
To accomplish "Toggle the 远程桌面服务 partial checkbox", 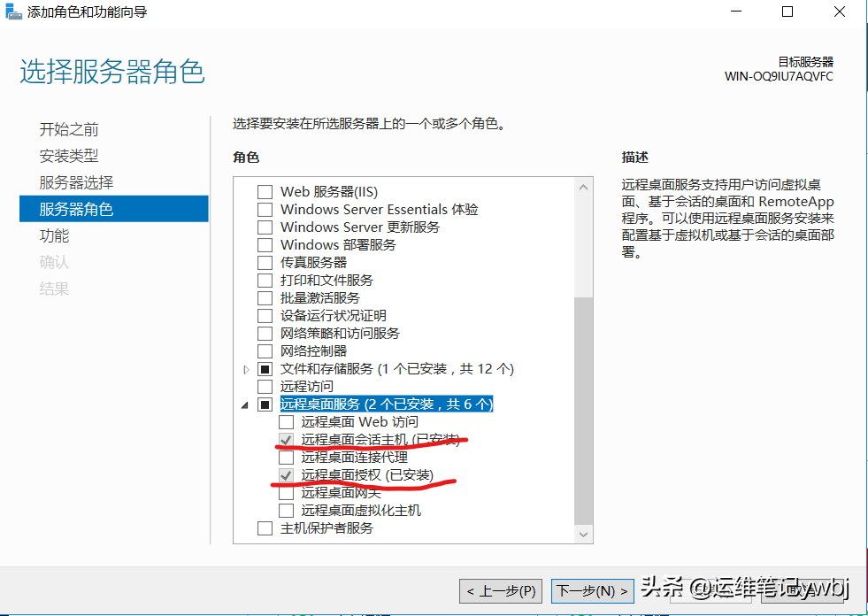I will coord(265,405).
